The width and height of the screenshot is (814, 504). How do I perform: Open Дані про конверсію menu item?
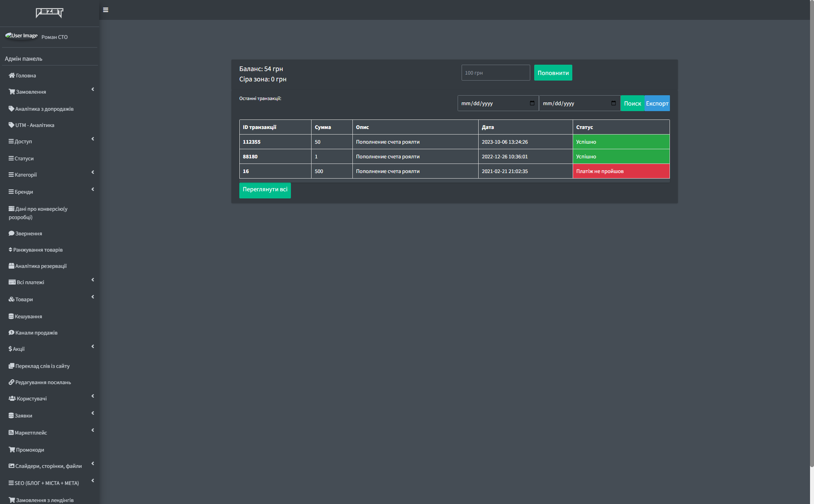point(50,213)
